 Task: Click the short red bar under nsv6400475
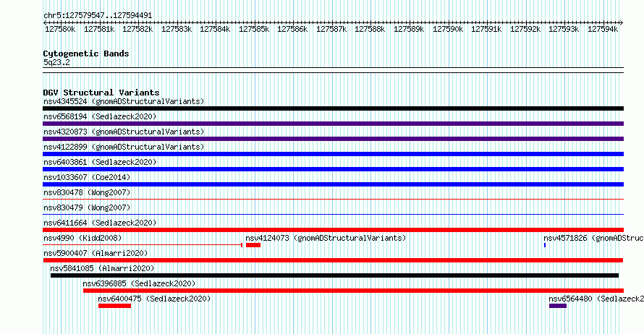(x=114, y=306)
